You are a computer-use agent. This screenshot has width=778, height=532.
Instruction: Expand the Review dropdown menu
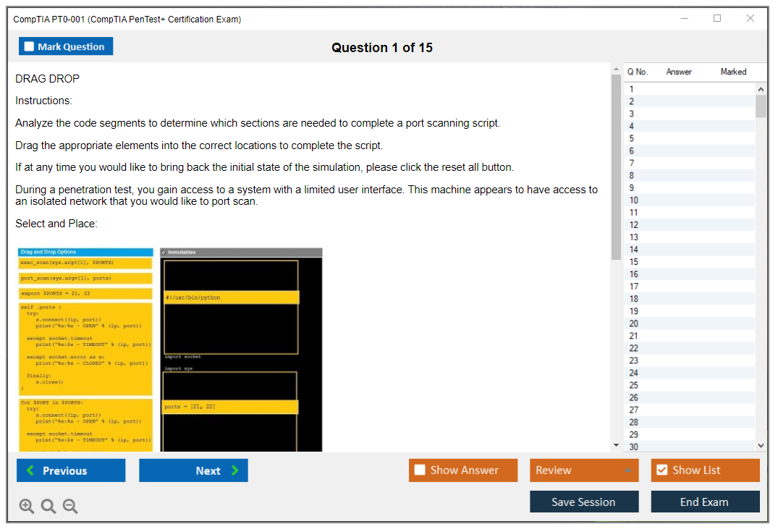coord(627,470)
